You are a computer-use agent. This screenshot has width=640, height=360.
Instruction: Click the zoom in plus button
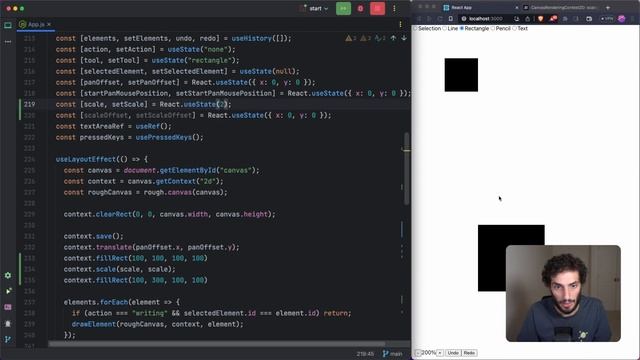click(x=440, y=353)
